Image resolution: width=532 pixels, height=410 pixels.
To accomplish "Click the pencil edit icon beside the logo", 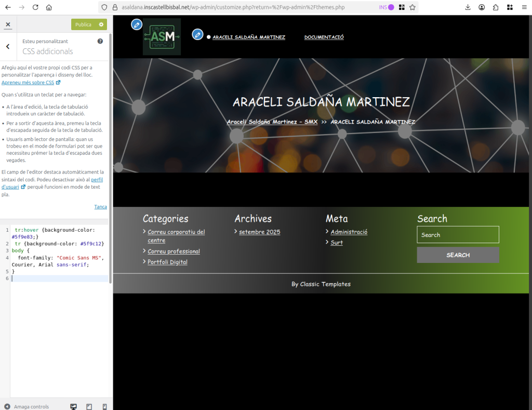I will click(x=136, y=24).
